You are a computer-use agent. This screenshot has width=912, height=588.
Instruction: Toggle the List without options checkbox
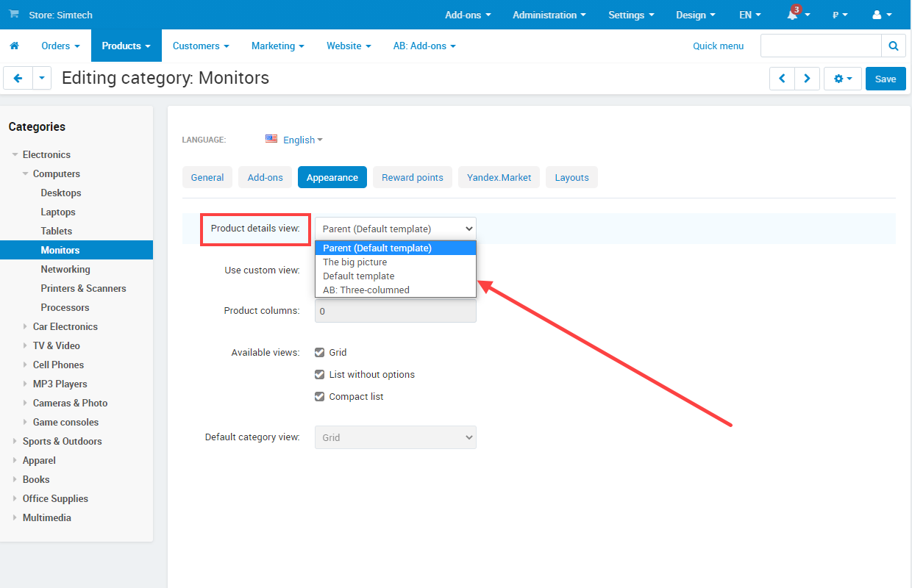click(319, 375)
